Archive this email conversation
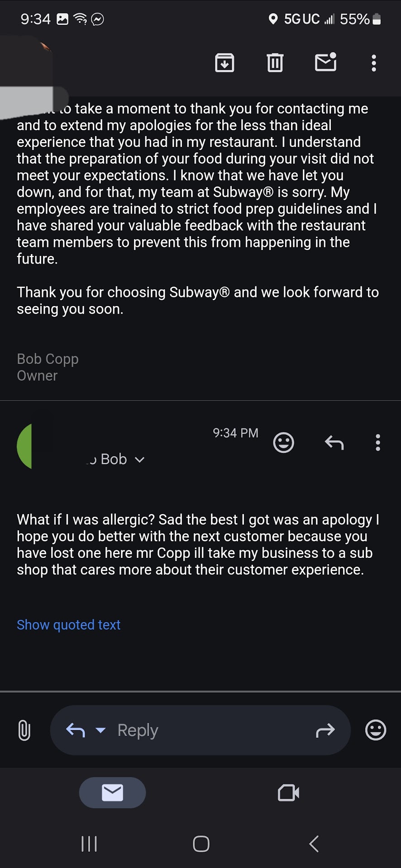Image resolution: width=401 pixels, height=868 pixels. (224, 63)
